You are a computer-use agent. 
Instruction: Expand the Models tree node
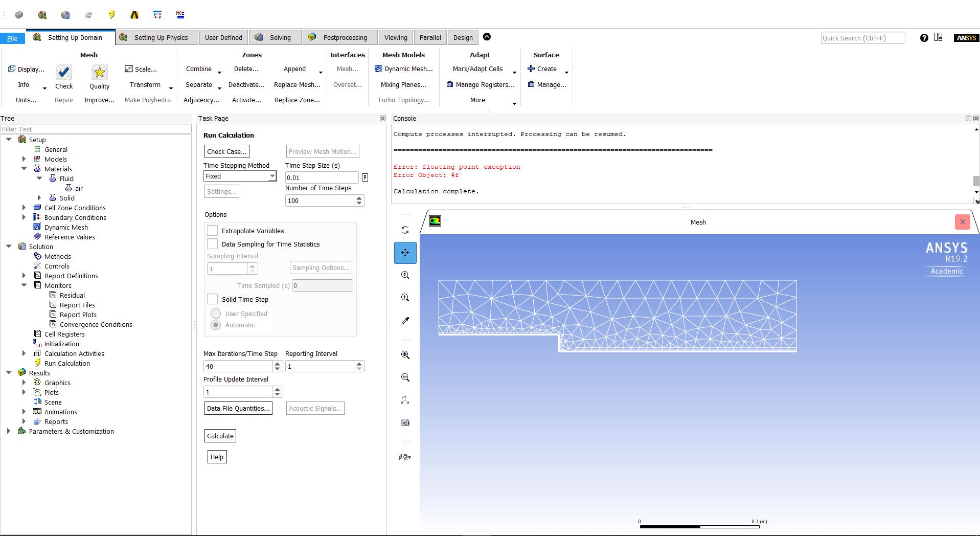(24, 159)
